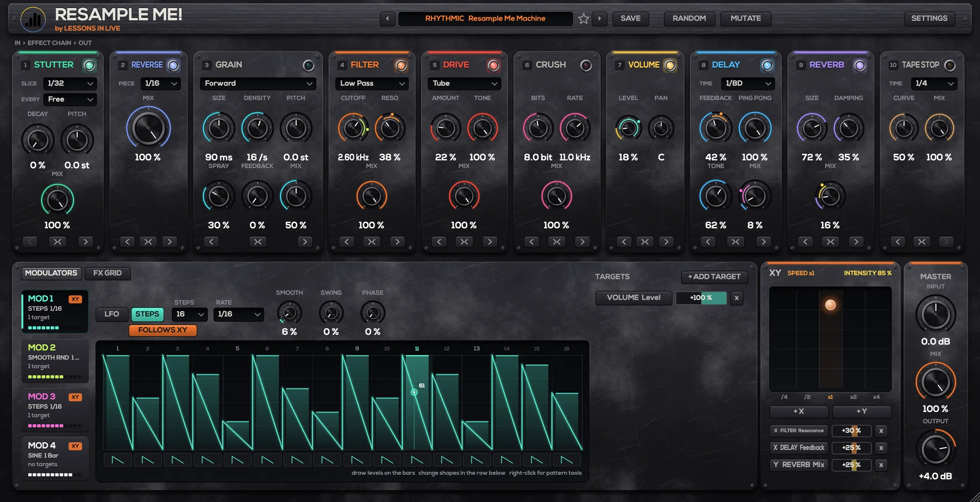Remove the REVERB effect from chain

pos(831,241)
